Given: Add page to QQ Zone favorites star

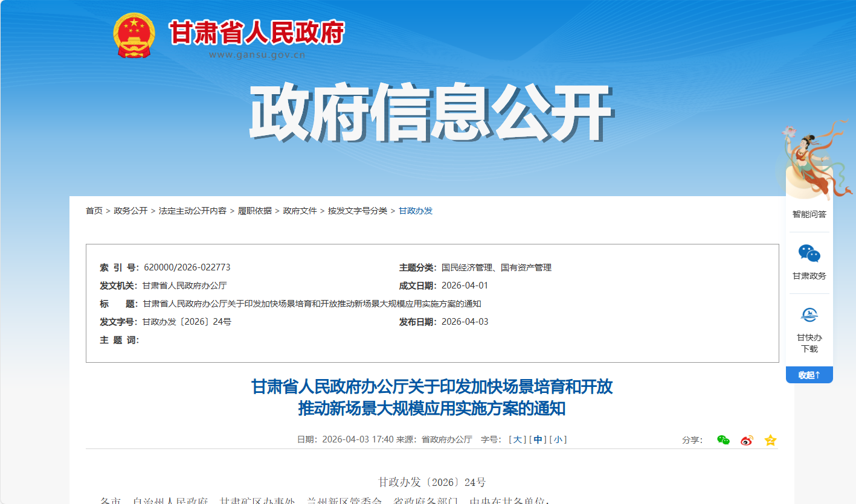Looking at the screenshot, I should click(x=770, y=440).
